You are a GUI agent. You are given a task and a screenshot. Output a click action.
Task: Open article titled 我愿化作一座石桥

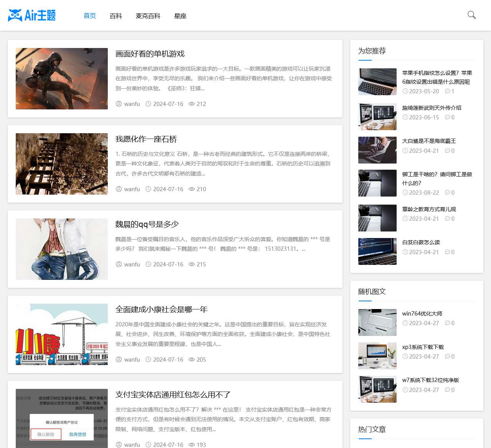coord(146,139)
